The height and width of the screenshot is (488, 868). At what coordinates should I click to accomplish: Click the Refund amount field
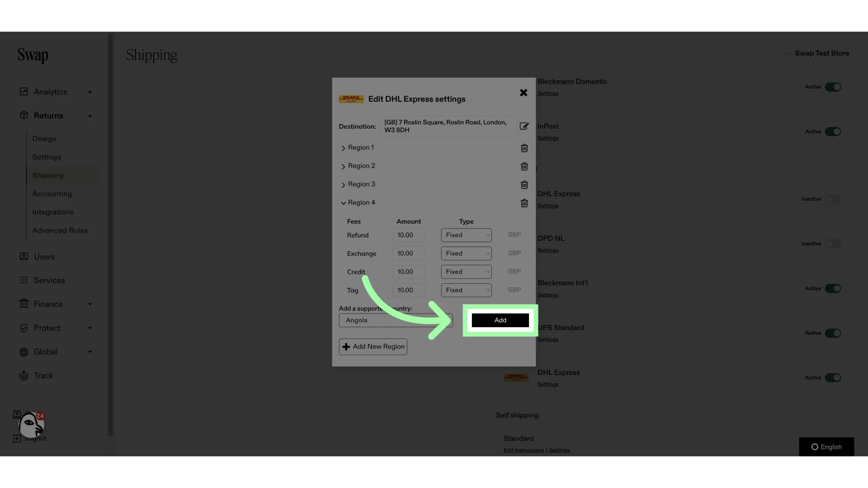tap(409, 235)
